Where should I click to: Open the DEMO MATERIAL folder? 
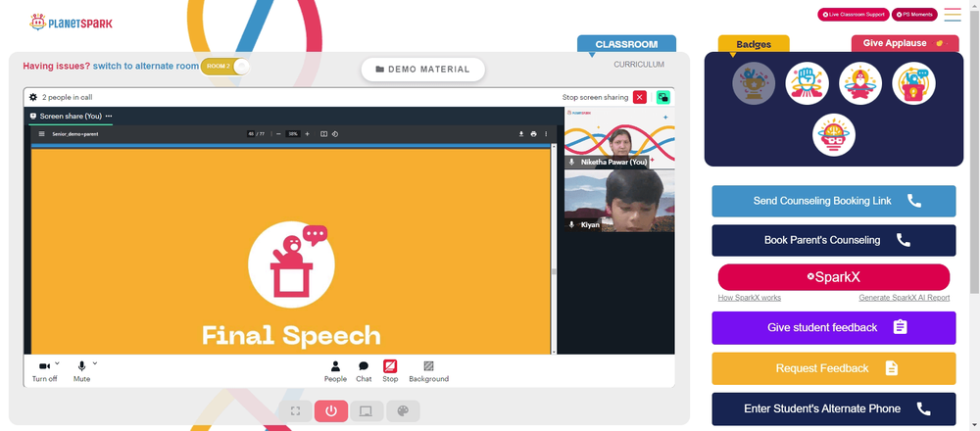[423, 70]
